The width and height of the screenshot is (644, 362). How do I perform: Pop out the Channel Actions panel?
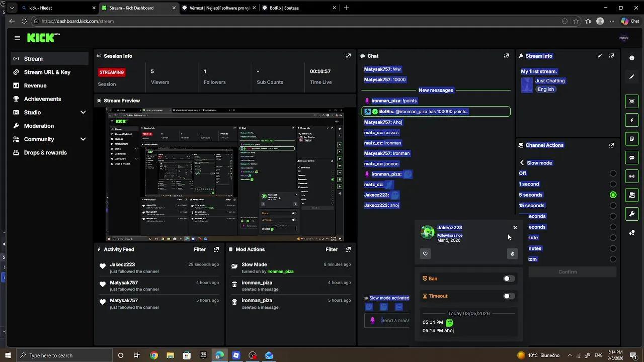[x=611, y=145]
